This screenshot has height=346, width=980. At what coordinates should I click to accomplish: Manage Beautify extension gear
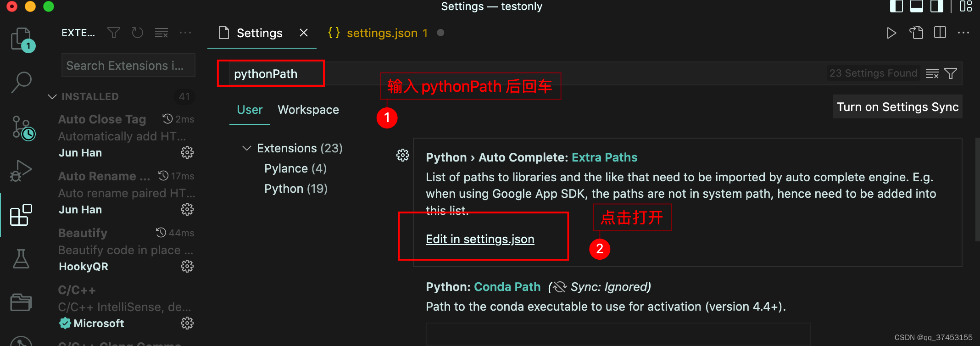pyautogui.click(x=187, y=266)
